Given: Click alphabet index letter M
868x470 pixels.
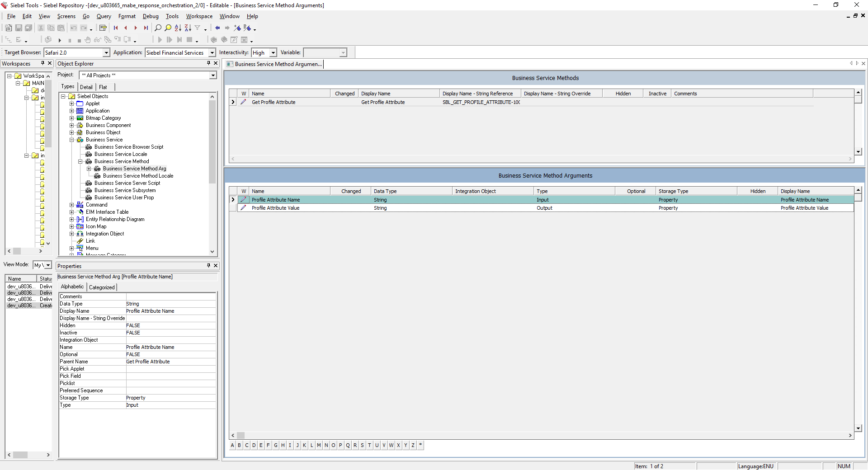Looking at the screenshot, I should point(319,445).
